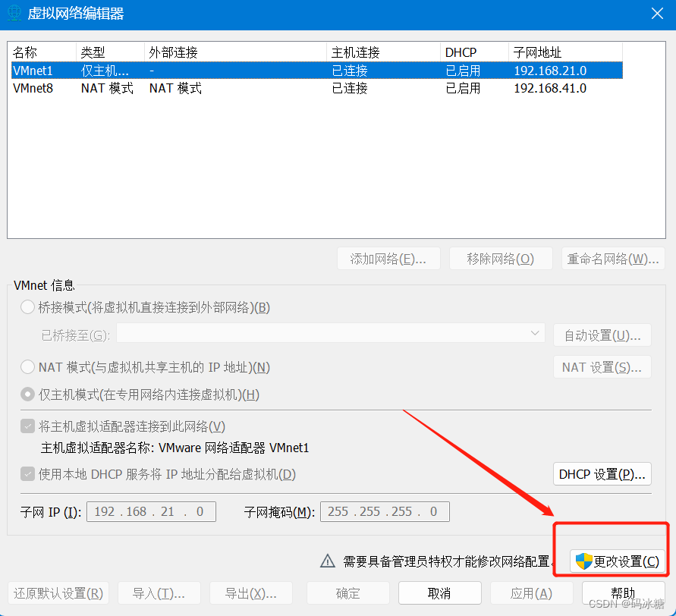Click the 主机连接 column header
This screenshot has height=616, width=676.
tap(384, 52)
